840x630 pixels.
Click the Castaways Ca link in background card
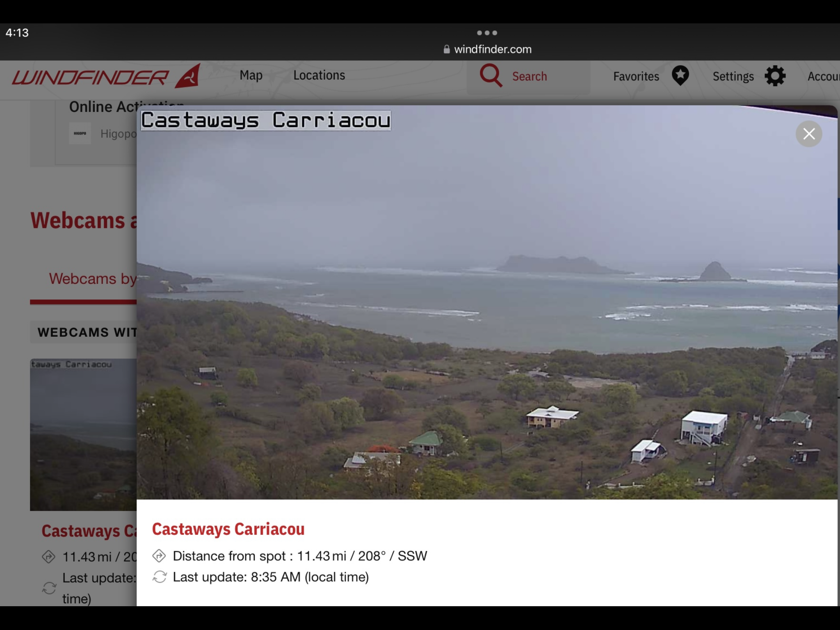click(x=89, y=531)
